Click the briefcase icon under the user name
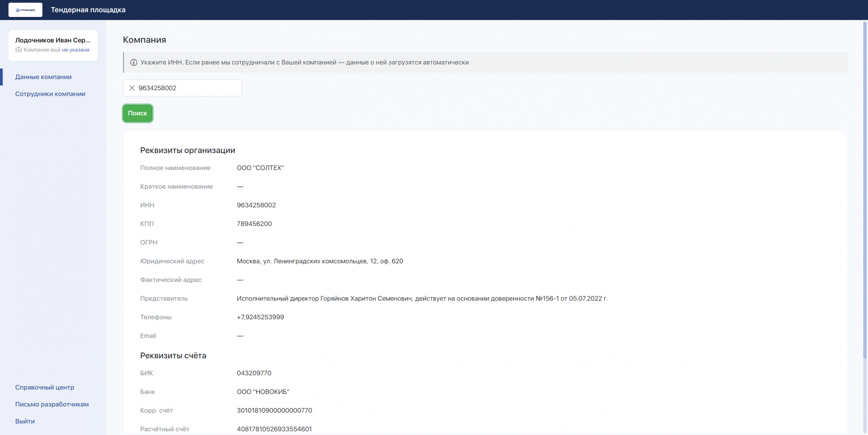The width and height of the screenshot is (868, 435). [x=18, y=50]
